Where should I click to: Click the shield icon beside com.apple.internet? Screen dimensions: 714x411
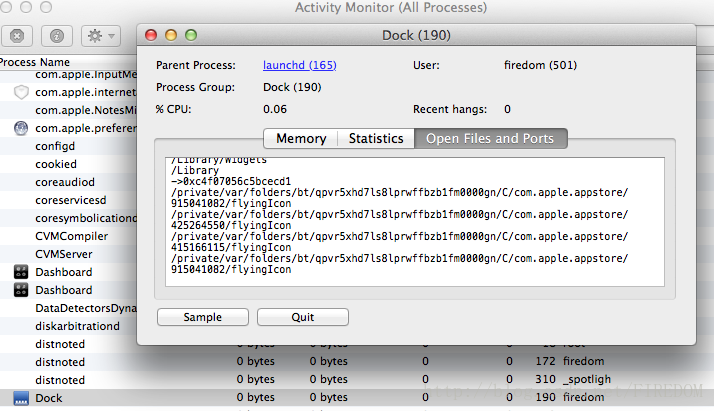click(21, 92)
